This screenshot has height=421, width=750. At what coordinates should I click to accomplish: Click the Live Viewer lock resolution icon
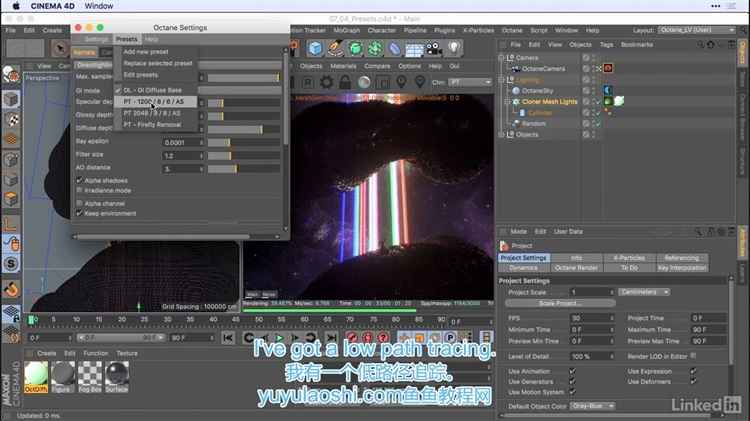345,82
